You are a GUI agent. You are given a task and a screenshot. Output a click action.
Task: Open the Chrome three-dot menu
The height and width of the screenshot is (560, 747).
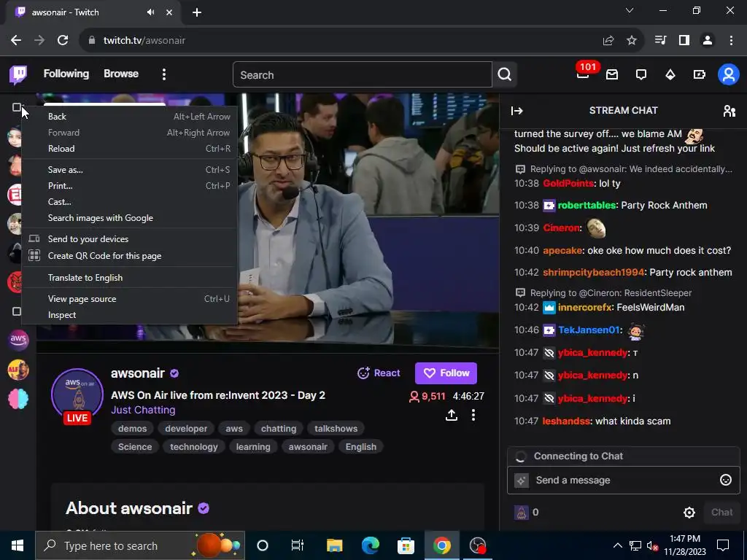click(731, 41)
